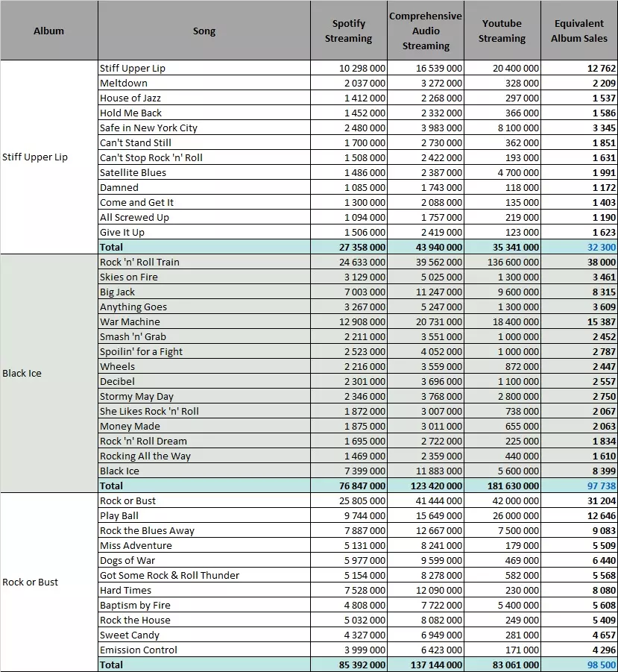Image resolution: width=618 pixels, height=672 pixels.
Task: Click the Baptism by Fire cell
Action: click(204, 605)
